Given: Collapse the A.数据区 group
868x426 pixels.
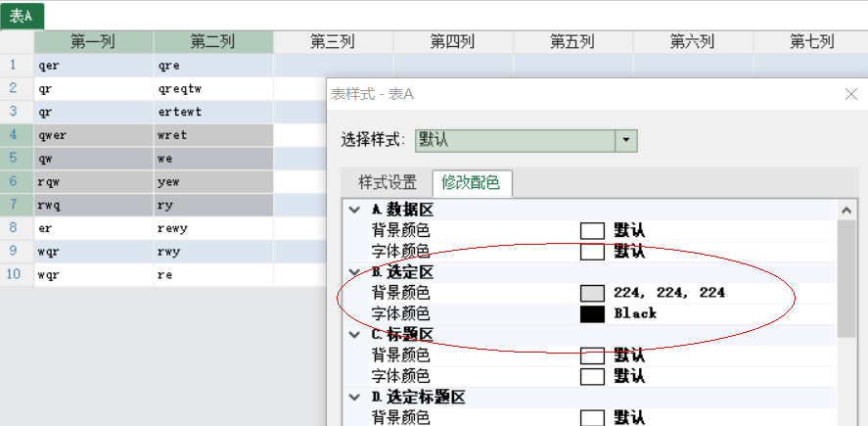Looking at the screenshot, I should (353, 210).
